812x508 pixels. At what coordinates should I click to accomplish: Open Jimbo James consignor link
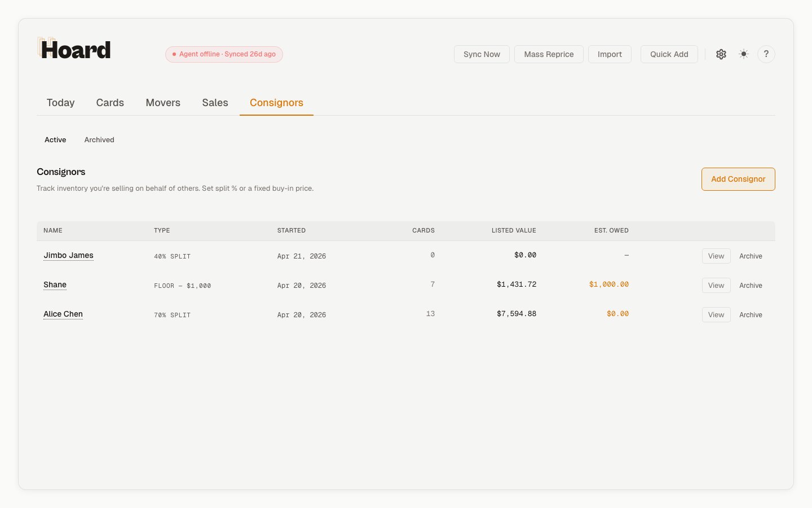[68, 255]
